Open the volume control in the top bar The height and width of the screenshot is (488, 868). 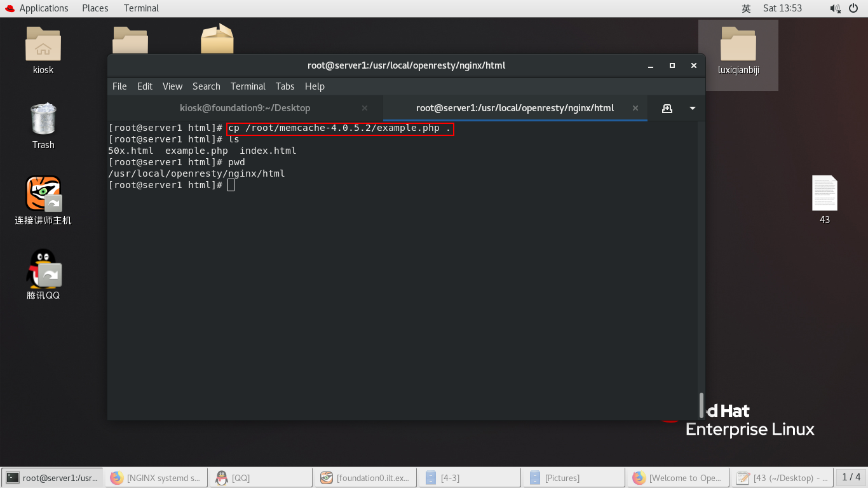(x=835, y=8)
